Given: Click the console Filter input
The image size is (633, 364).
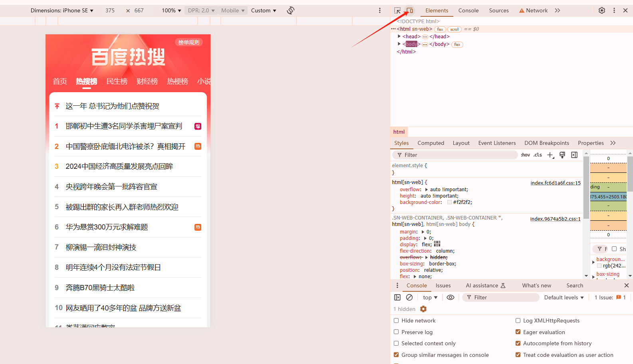Looking at the screenshot, I should click(x=501, y=297).
